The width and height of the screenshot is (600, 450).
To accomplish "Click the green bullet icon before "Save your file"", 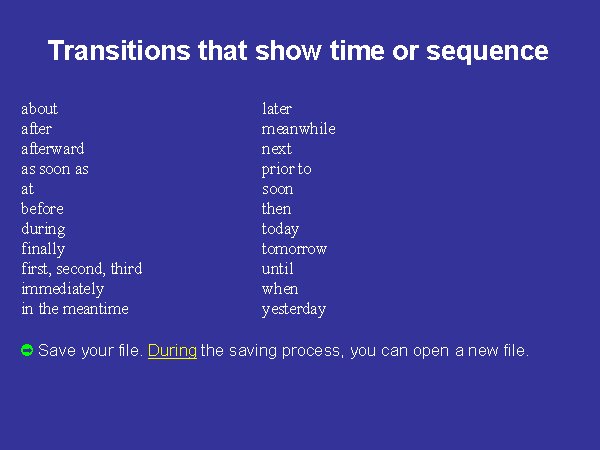I will point(27,350).
